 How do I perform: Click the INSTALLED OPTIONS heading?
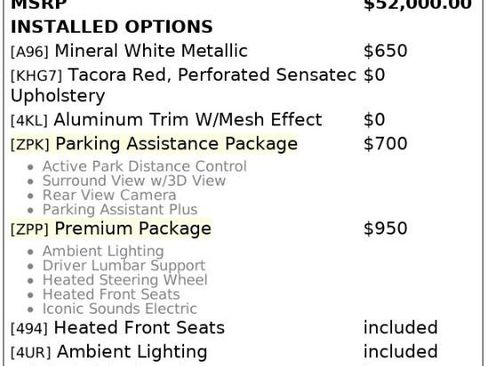pos(112,27)
